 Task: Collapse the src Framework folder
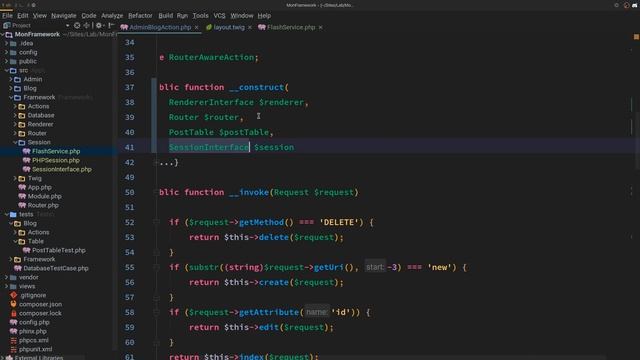tap(11, 97)
